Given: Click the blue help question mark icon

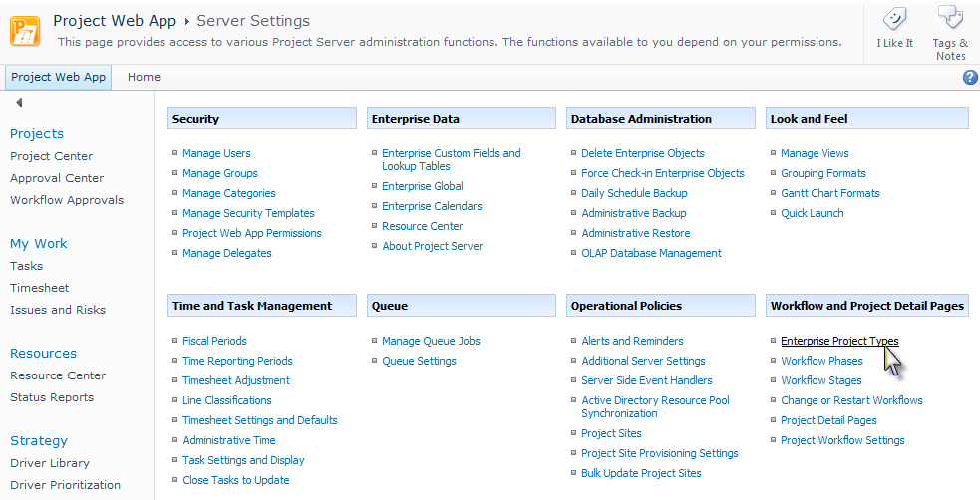Looking at the screenshot, I should click(970, 78).
